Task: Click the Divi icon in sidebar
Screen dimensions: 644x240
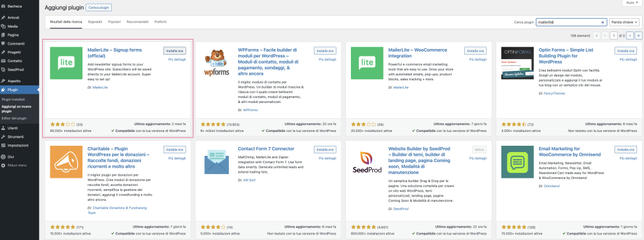Action: (x=3, y=156)
